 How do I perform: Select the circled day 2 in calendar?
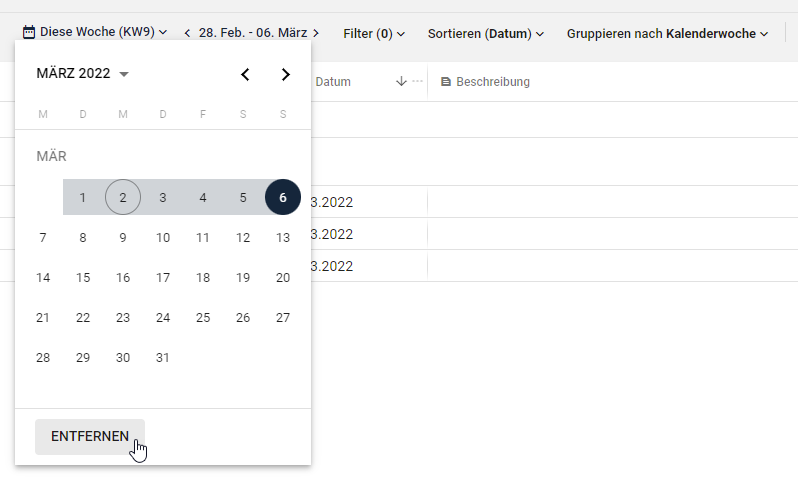coord(123,198)
